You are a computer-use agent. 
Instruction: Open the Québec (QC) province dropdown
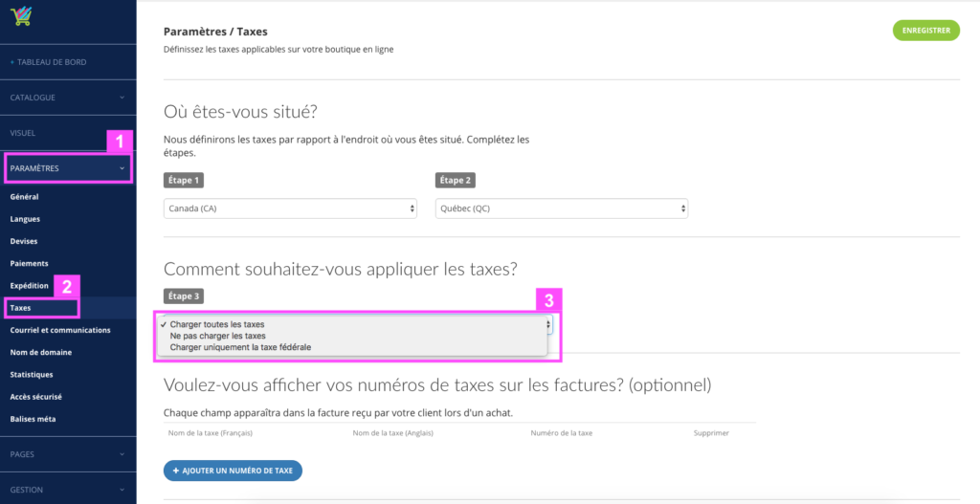pos(562,208)
